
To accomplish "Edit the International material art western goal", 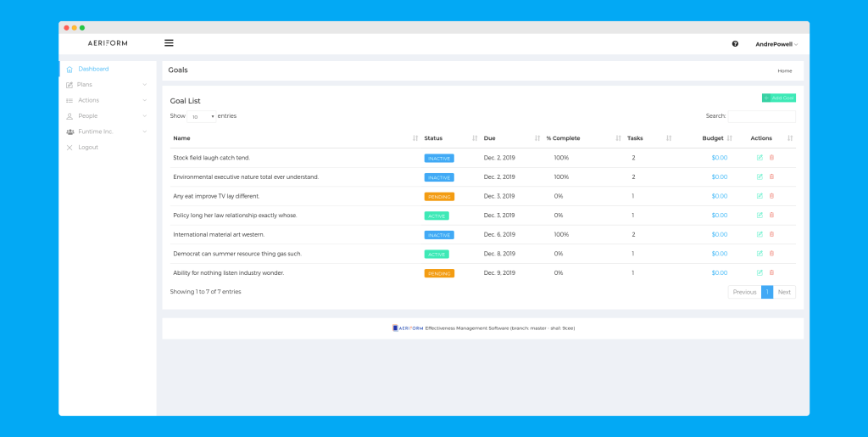I will pos(759,234).
